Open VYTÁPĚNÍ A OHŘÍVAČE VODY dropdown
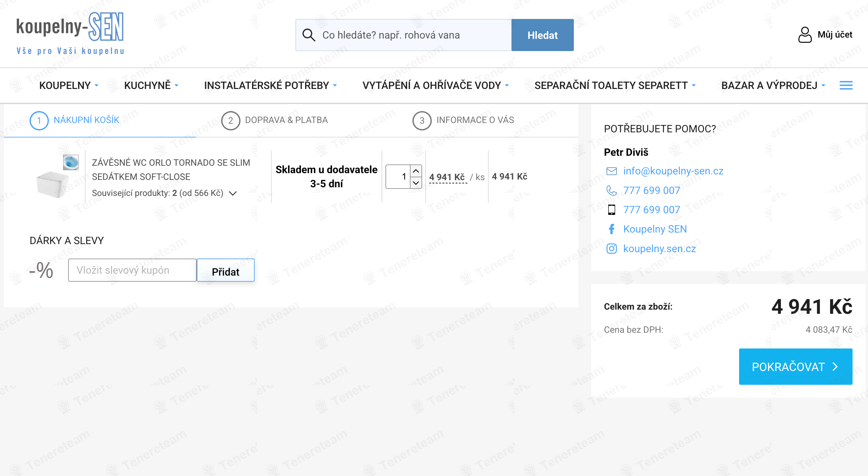Viewport: 868px width, 476px height. click(436, 85)
